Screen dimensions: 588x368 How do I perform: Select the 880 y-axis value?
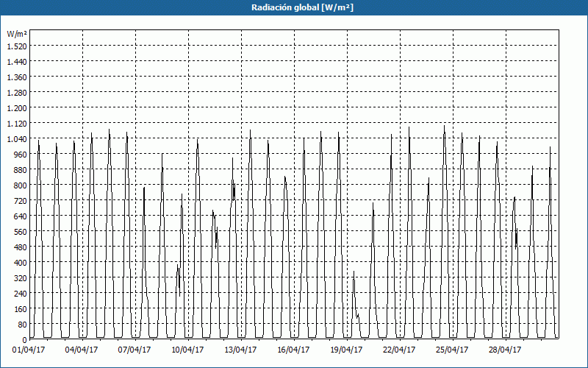(21, 170)
